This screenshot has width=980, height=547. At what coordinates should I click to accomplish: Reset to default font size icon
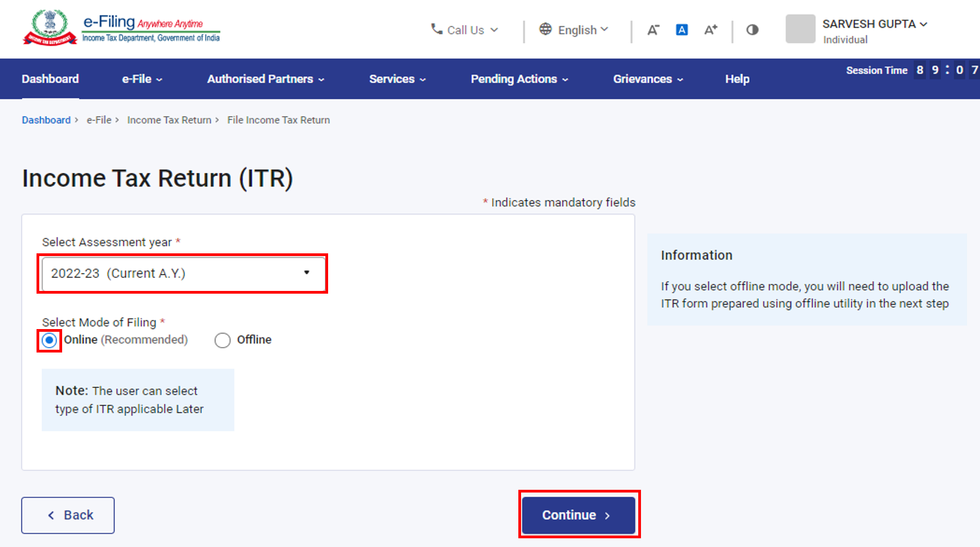coord(681,30)
